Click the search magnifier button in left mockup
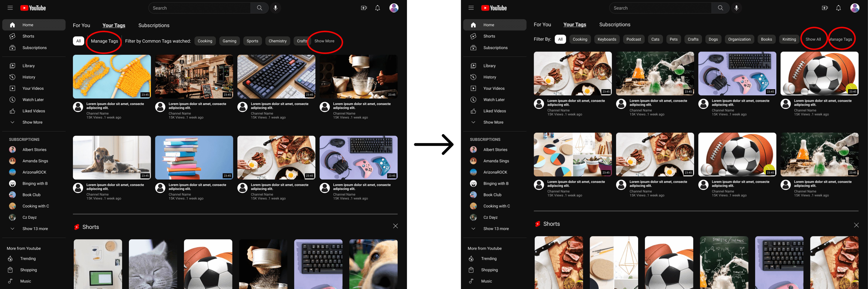868x289 pixels. tap(259, 8)
